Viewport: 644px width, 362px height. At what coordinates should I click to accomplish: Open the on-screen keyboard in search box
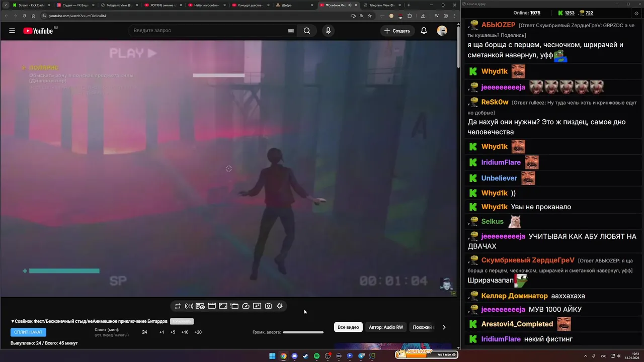point(290,31)
